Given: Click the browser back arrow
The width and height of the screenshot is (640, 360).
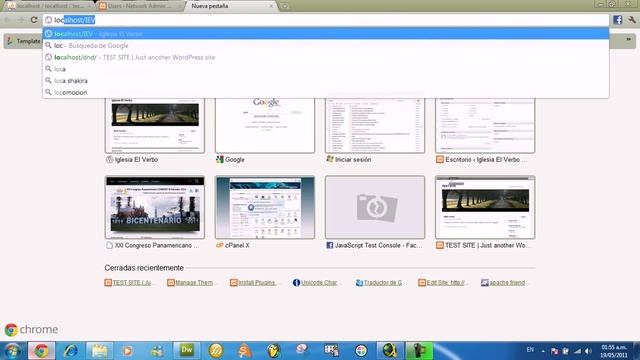Looking at the screenshot, I should [8, 20].
